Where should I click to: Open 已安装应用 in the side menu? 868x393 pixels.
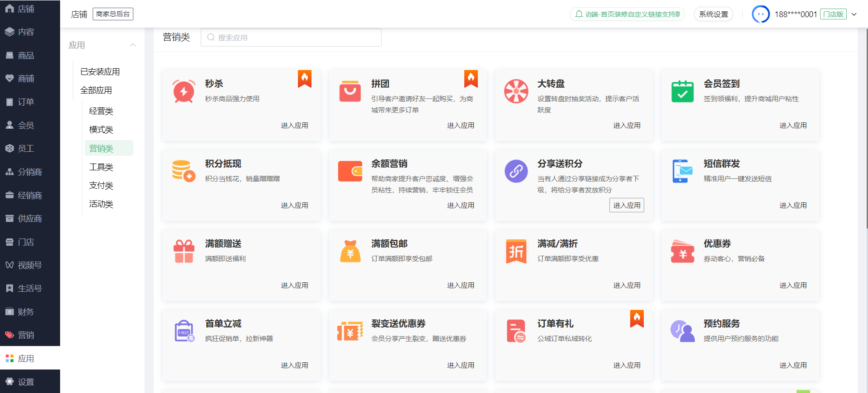tap(100, 71)
